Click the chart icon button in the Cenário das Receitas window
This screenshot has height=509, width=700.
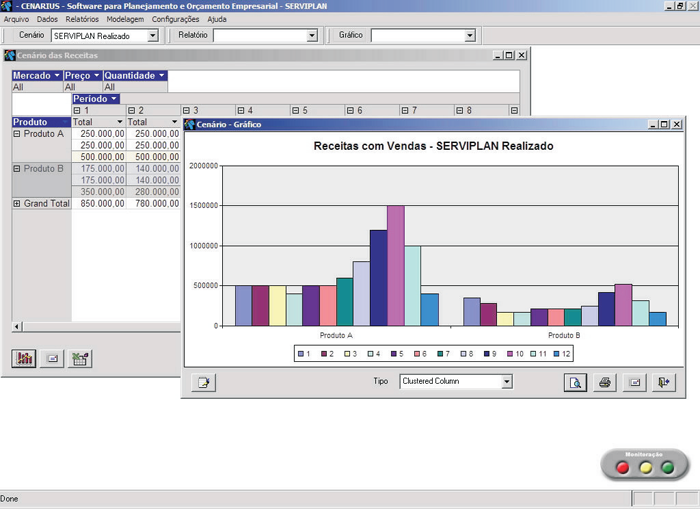coord(24,358)
